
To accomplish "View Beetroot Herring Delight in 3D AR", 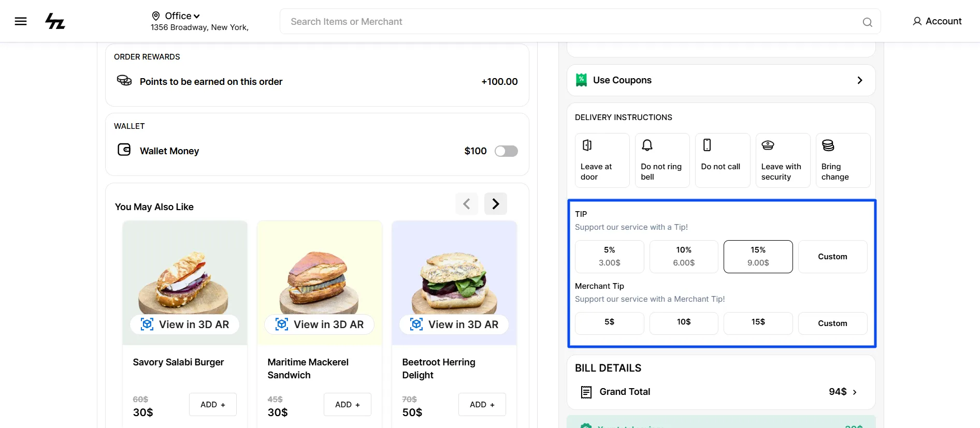I will tap(454, 324).
